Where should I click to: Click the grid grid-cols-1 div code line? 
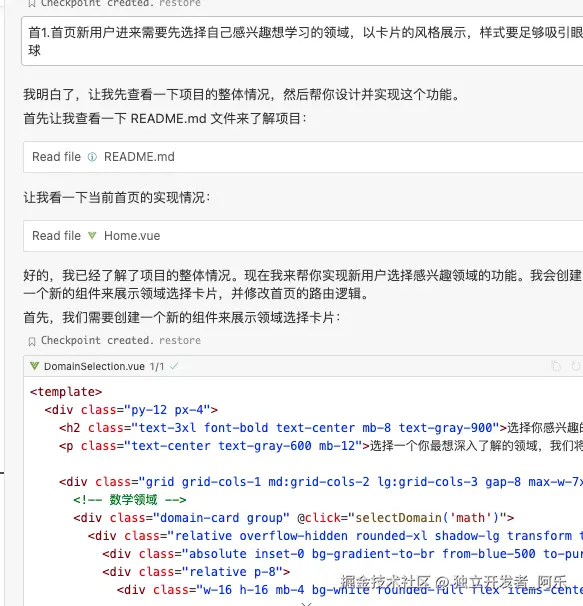tap(320, 482)
